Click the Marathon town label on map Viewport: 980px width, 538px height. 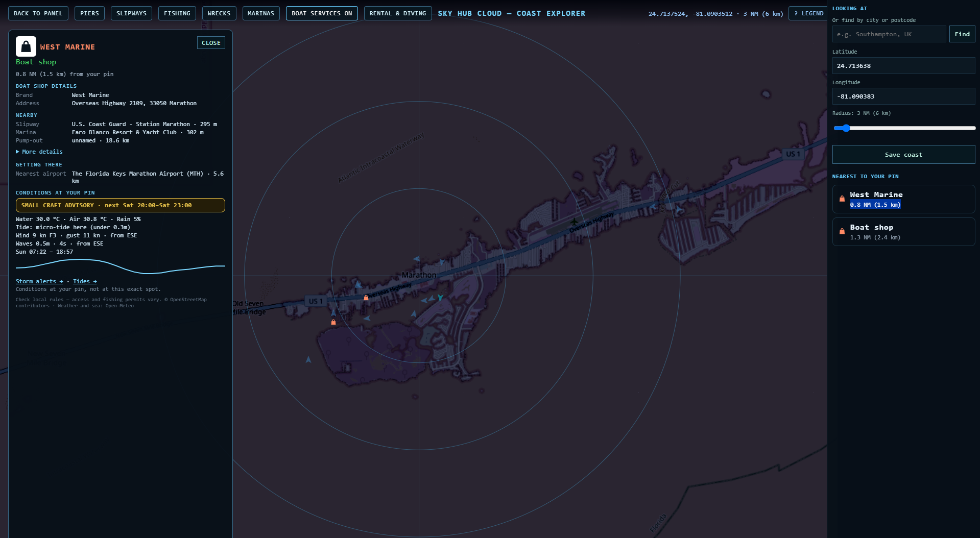[x=419, y=275]
